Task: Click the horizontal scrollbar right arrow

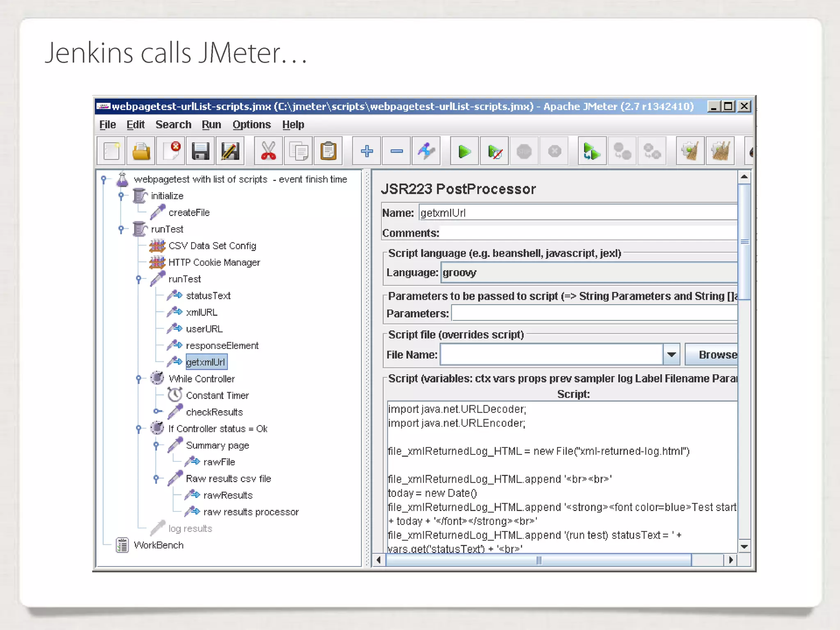Action: coord(730,560)
